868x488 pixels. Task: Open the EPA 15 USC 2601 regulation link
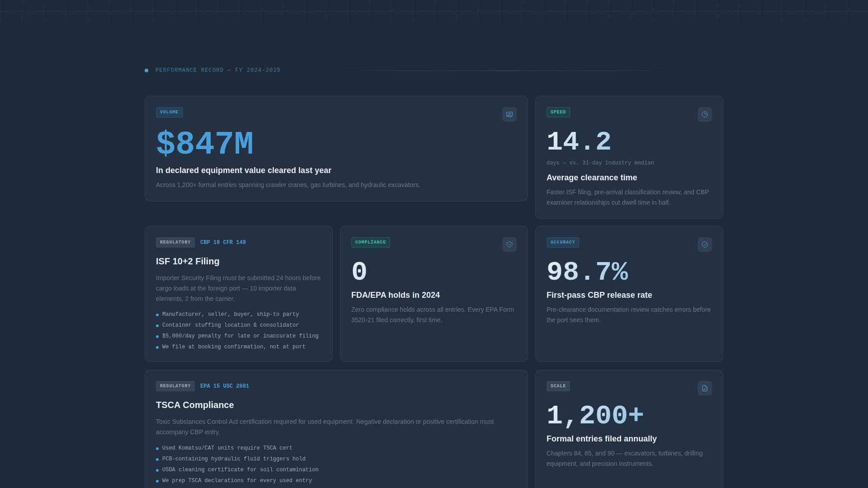224,386
